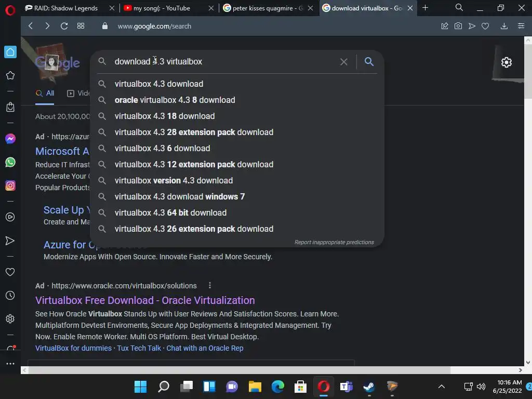This screenshot has height=399, width=532.
Task: Click Report inappropriate predictions link
Action: [x=334, y=242]
